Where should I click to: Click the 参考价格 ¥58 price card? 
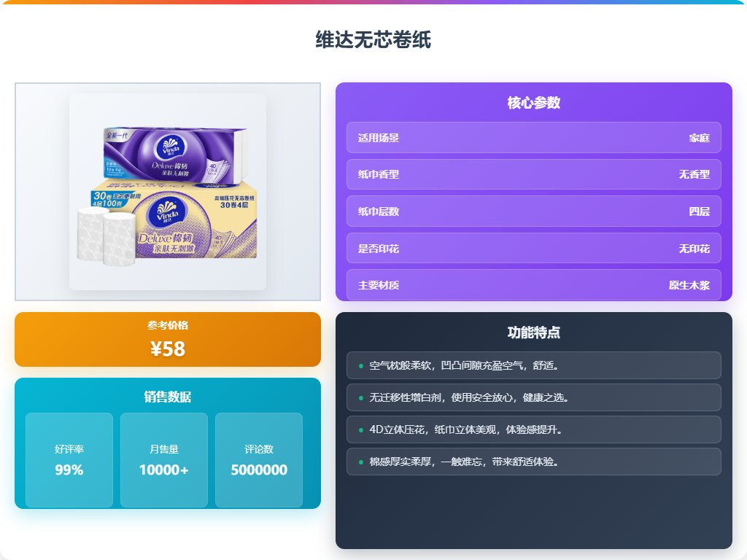[168, 340]
